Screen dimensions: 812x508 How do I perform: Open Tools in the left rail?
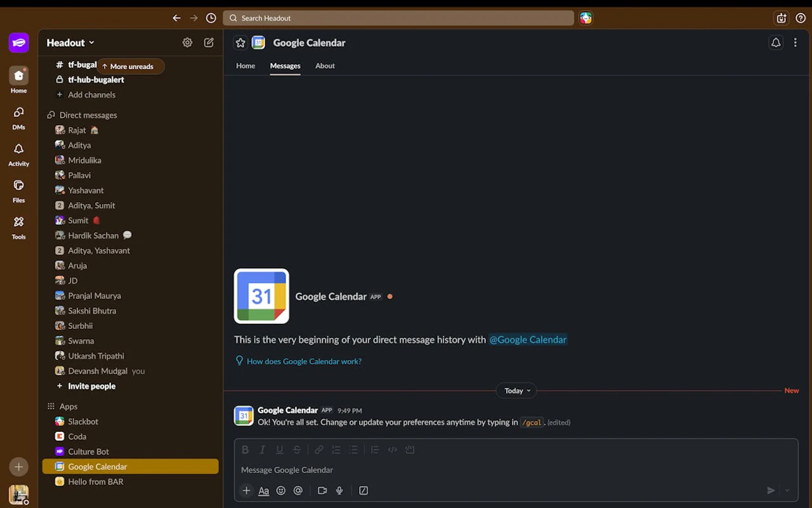(19, 227)
